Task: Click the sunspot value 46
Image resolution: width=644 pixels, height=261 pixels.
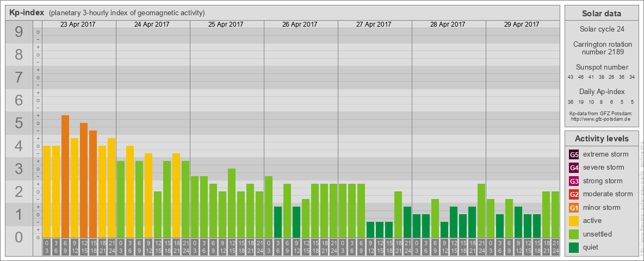Action: 581,77
